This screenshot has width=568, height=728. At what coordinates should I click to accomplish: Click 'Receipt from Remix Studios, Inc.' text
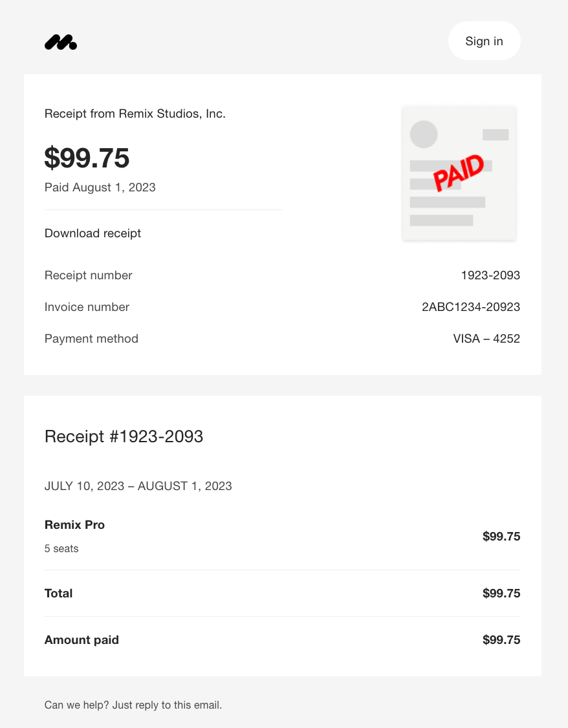(135, 114)
